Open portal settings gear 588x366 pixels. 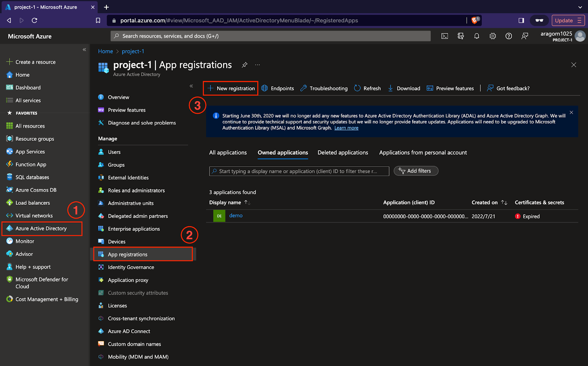coord(493,36)
